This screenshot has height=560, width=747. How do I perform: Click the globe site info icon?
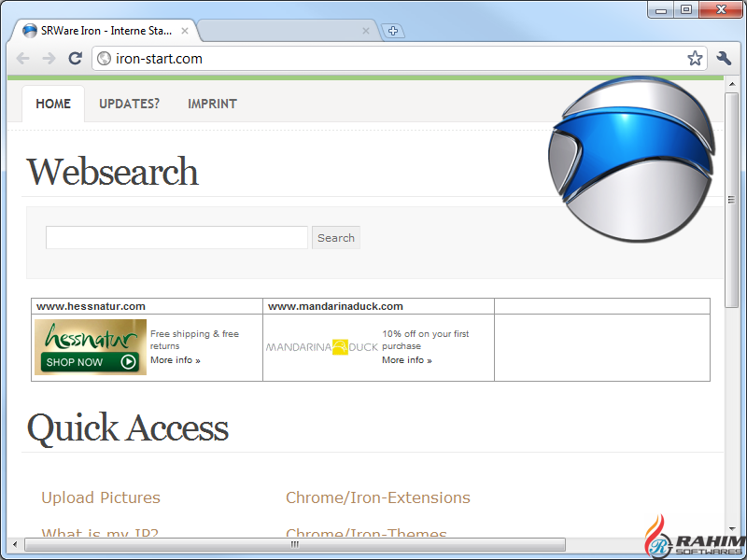click(x=104, y=59)
